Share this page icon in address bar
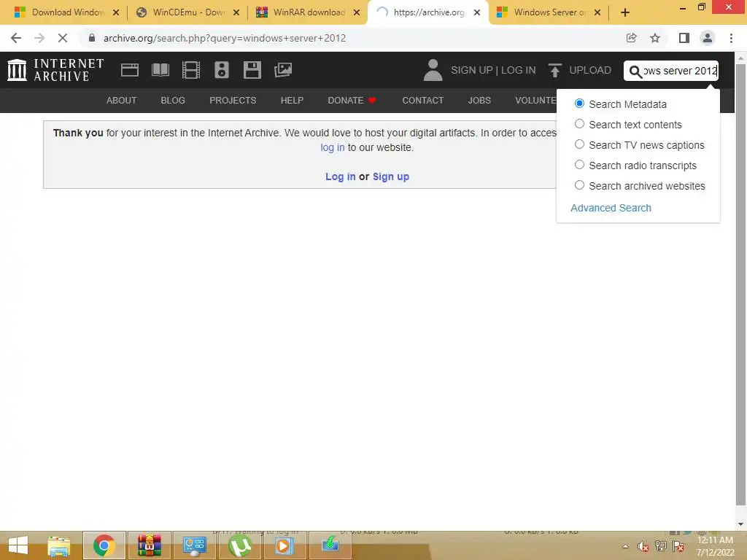The height and width of the screenshot is (560, 747). [631, 38]
